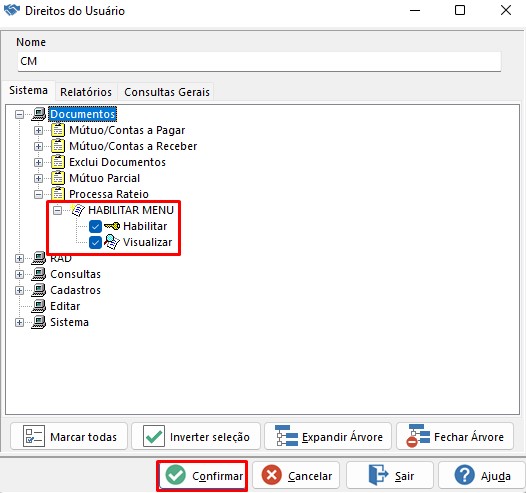Click the Editar computer icon

pos(39,306)
